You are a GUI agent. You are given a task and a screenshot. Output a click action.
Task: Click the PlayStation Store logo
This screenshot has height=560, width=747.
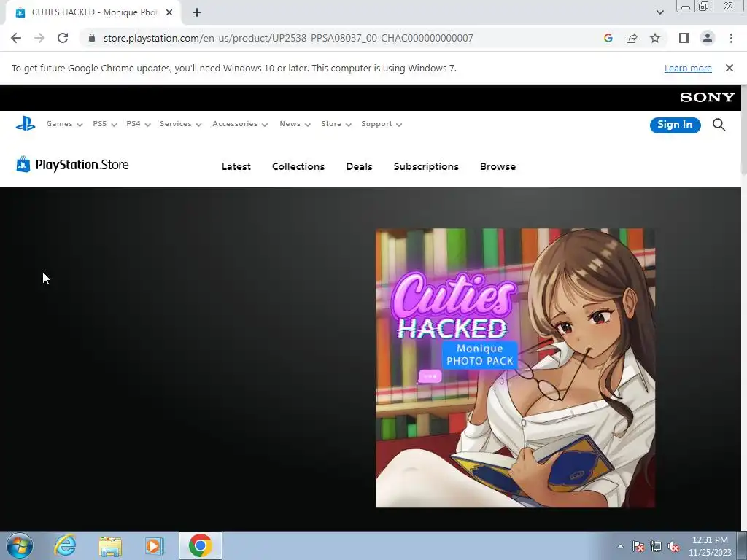click(72, 165)
